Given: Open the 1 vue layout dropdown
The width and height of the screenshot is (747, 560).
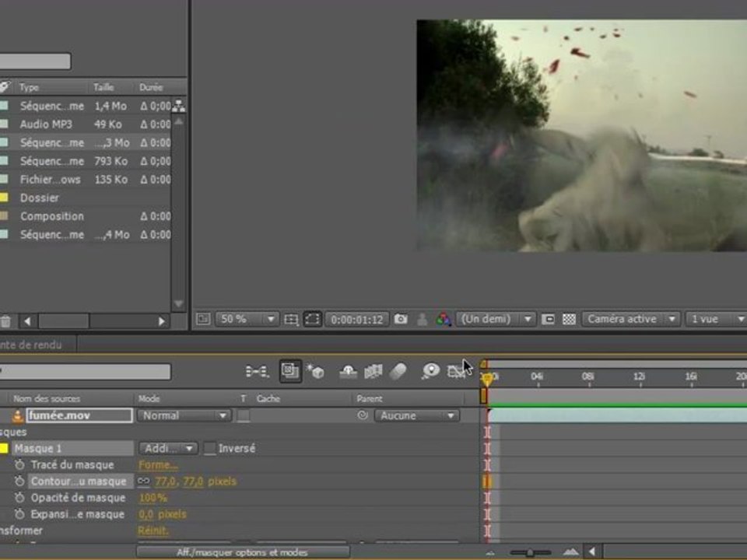Looking at the screenshot, I should 716,319.
